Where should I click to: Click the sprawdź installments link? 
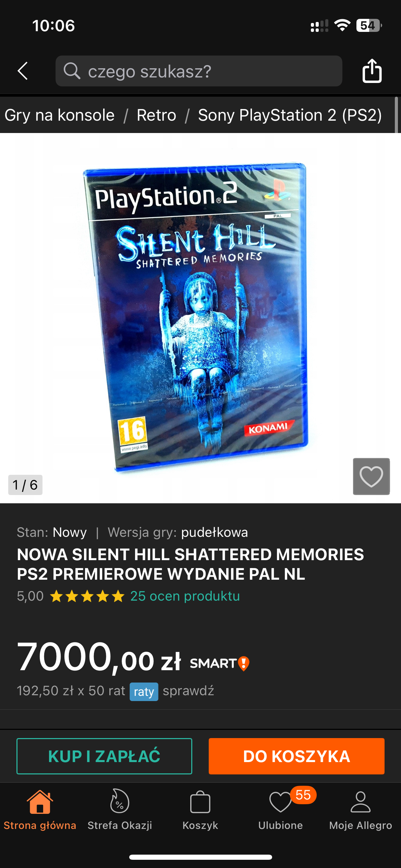pyautogui.click(x=189, y=691)
